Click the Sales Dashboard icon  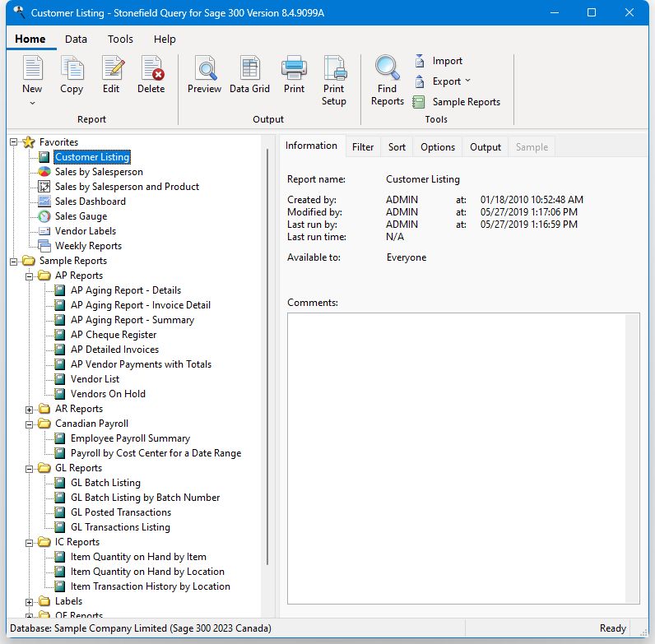pos(44,202)
